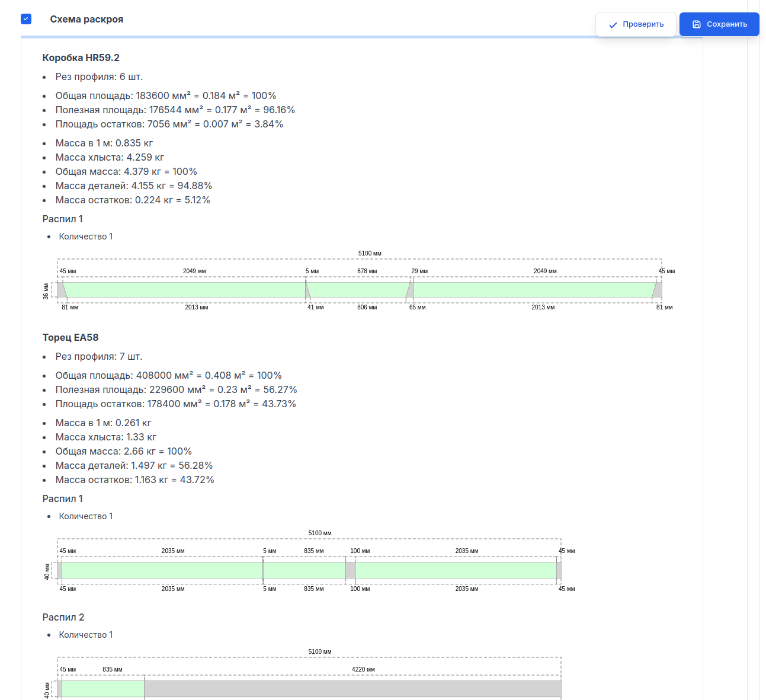This screenshot has height=700, width=766.
Task: Click the 36 мм height label on Коробка diagram
Action: pyautogui.click(x=46, y=292)
